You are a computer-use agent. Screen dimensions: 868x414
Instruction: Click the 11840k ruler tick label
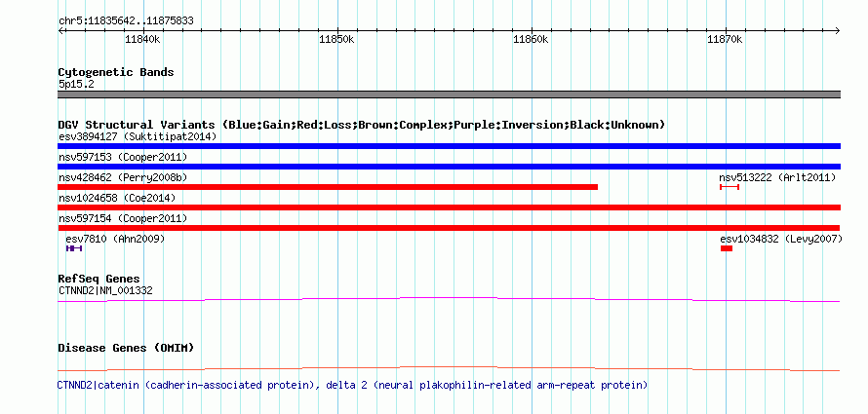142,40
